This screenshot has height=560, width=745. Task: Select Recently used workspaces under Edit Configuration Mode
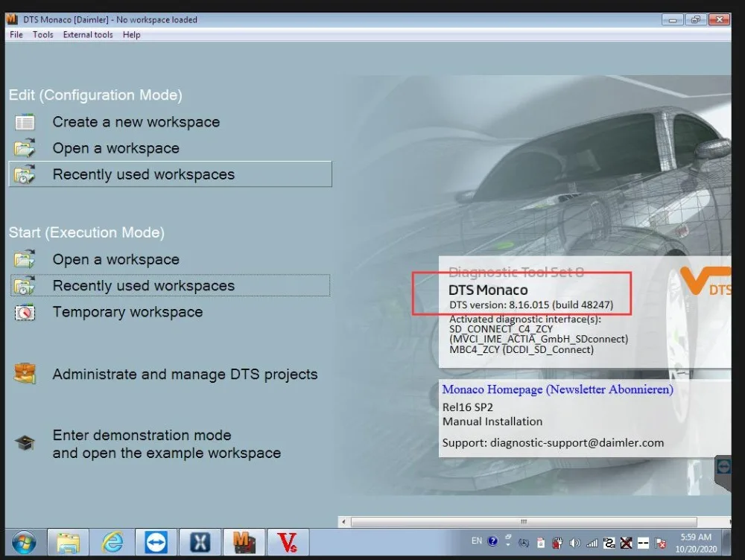(170, 174)
